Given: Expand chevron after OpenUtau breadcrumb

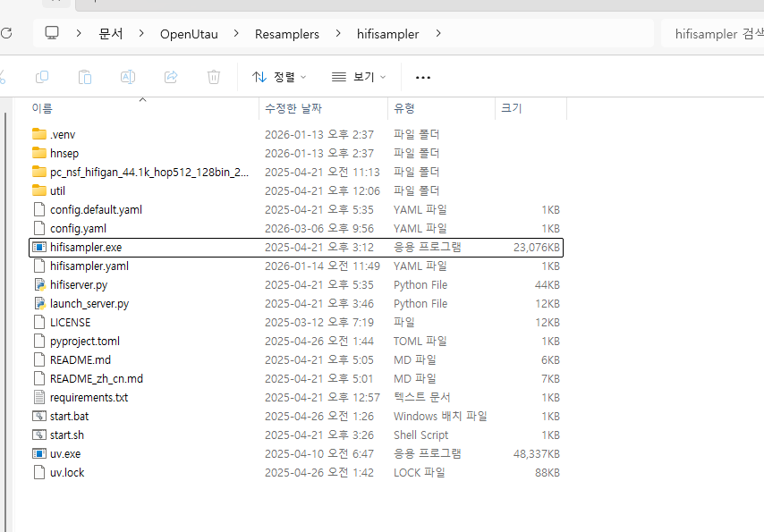Looking at the screenshot, I should click(x=236, y=33).
